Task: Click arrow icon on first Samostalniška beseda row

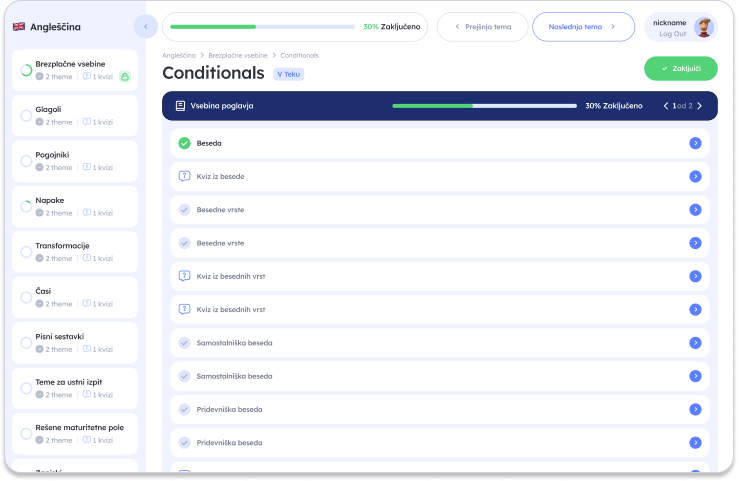Action: [695, 343]
